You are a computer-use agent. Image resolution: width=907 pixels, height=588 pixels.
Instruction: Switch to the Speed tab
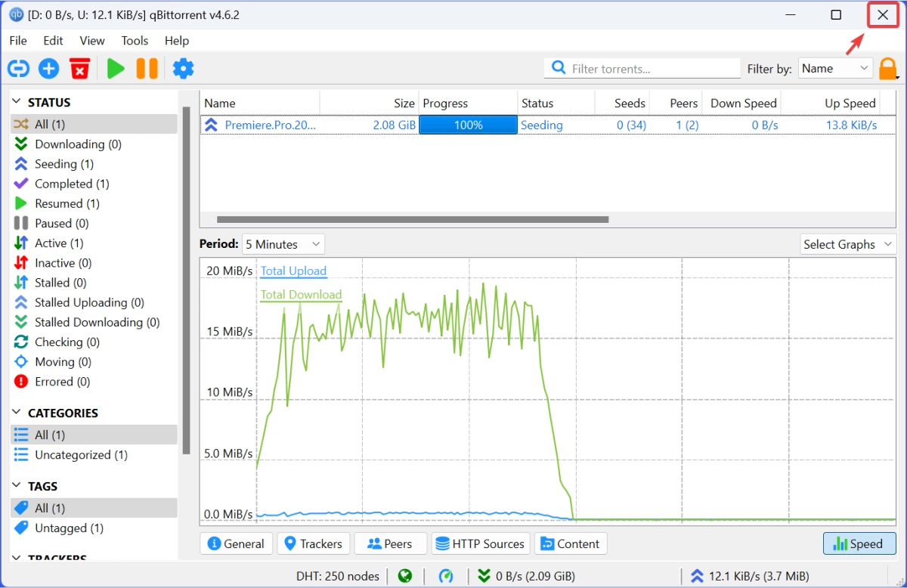point(859,543)
